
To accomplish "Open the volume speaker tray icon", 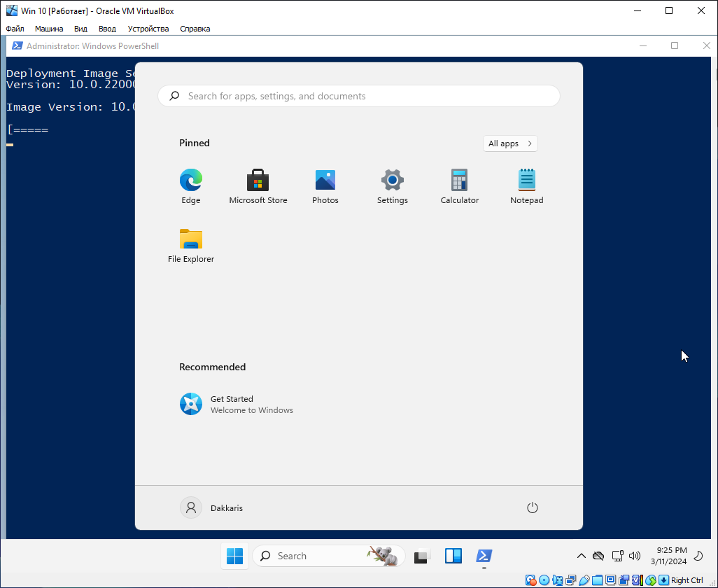I will coord(635,556).
